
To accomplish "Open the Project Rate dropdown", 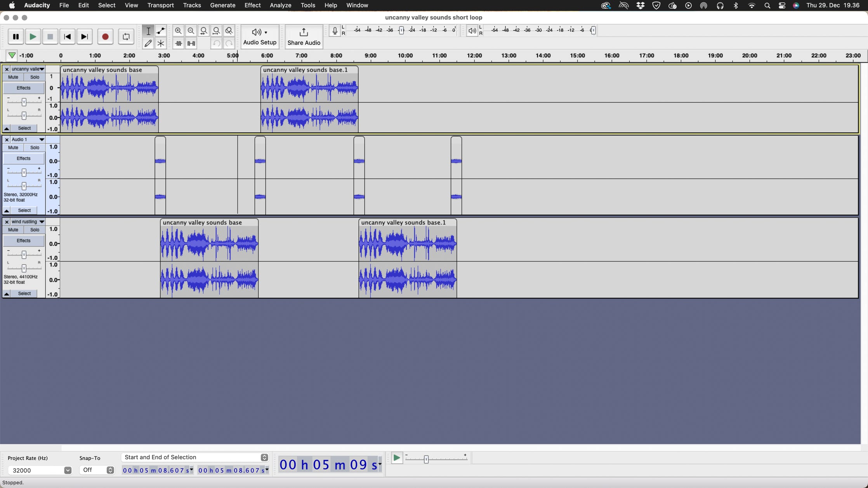I will tap(68, 471).
